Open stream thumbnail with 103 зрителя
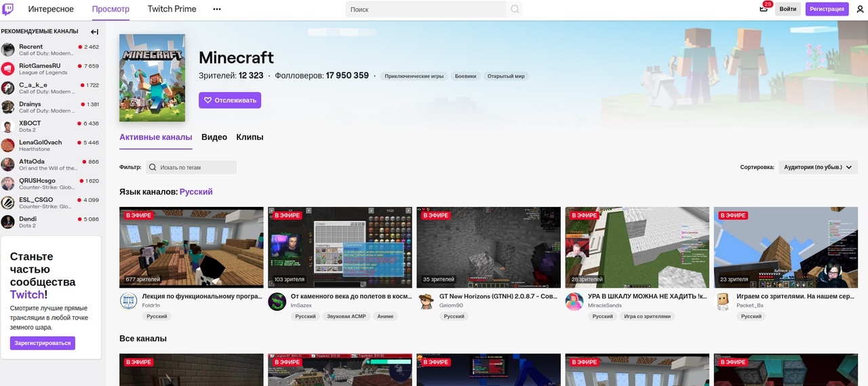868x386 pixels. click(x=340, y=248)
